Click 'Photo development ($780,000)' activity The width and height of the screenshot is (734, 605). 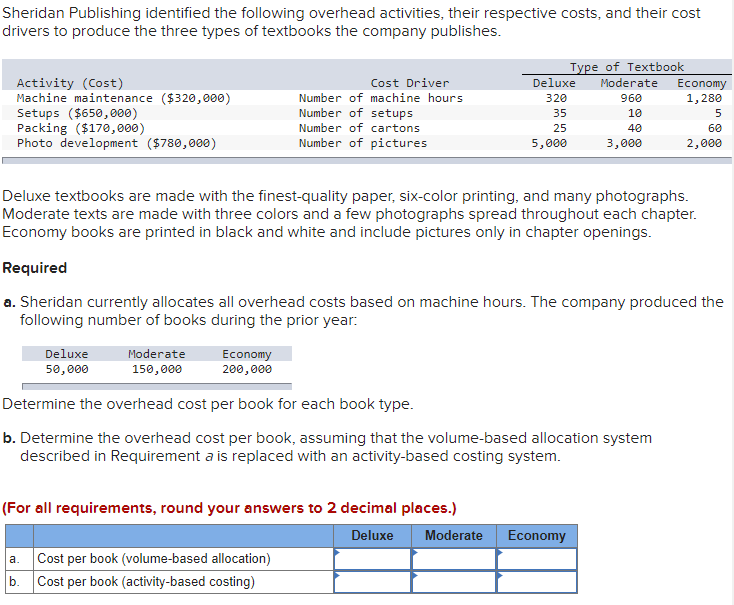(117, 143)
